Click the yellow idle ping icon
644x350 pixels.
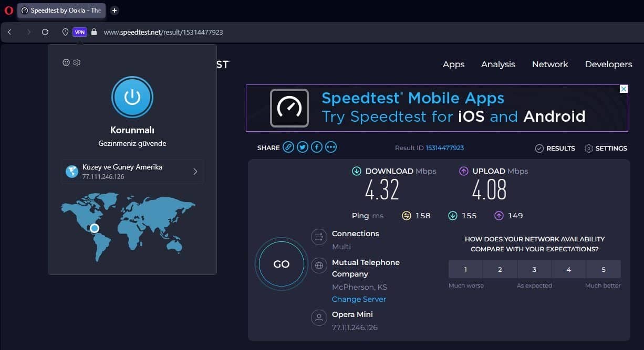coord(406,216)
